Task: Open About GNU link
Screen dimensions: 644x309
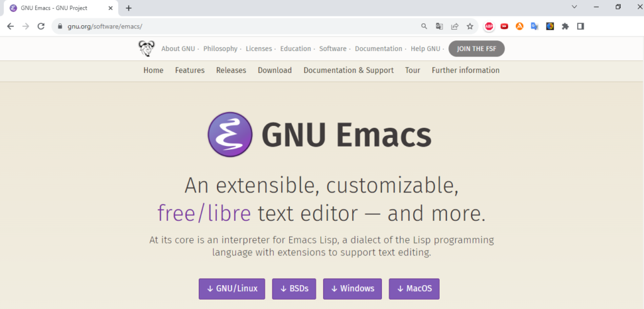Action: coord(178,48)
